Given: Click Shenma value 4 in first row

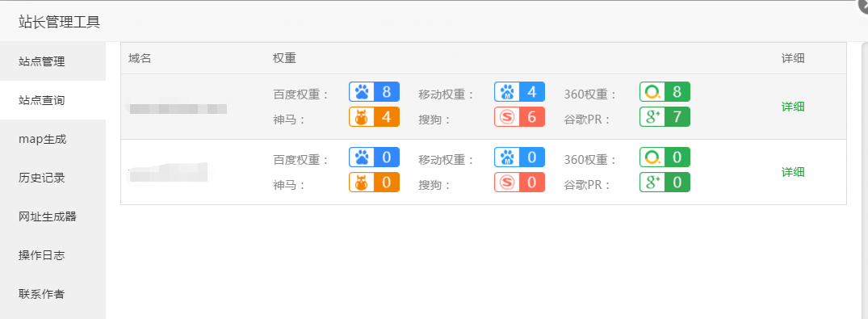Looking at the screenshot, I should (387, 117).
